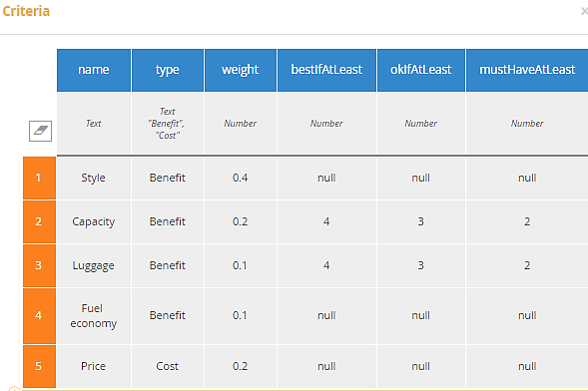Viewport: 588px width, 391px height.
Task: Edit the Style weight cell 0.4
Action: (241, 178)
